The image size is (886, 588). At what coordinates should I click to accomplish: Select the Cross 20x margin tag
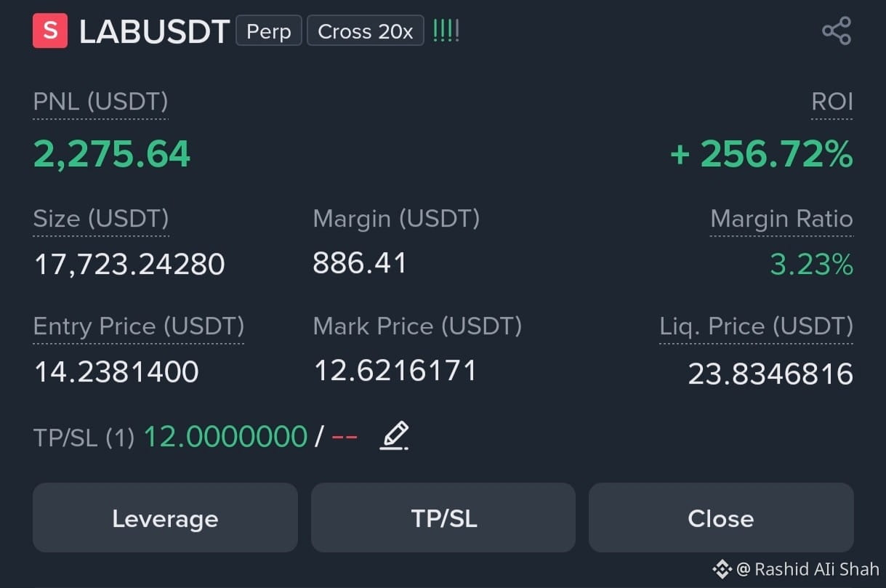366,31
